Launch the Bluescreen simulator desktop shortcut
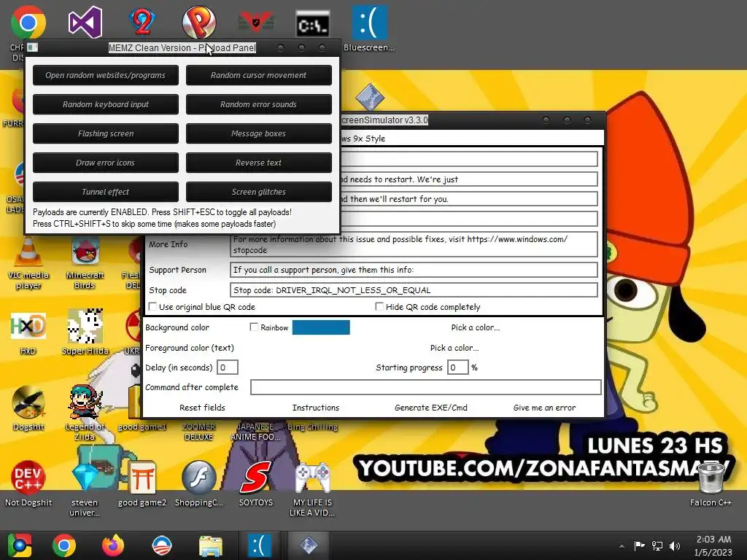This screenshot has width=747, height=560. 369,28
